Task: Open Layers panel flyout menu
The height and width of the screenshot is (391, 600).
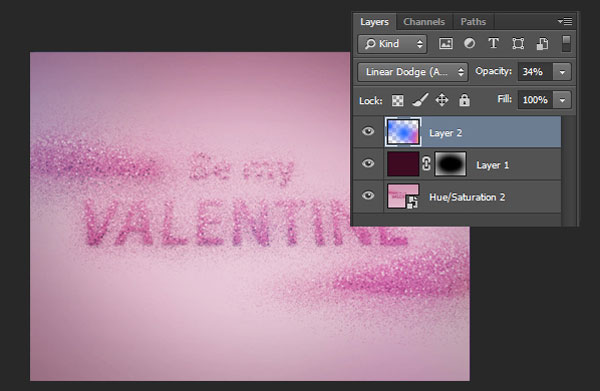Action: click(x=565, y=21)
